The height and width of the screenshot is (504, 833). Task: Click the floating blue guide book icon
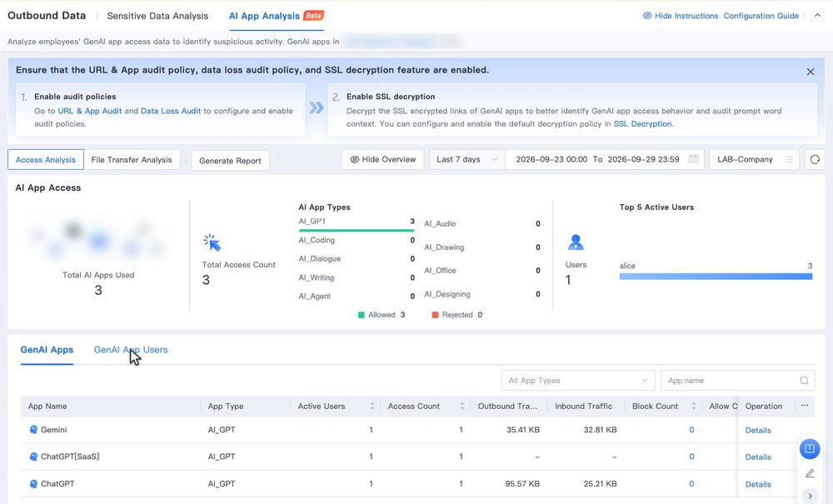tap(810, 449)
